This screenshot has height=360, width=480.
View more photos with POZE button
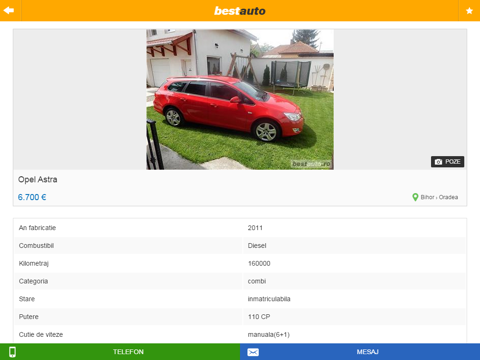click(447, 162)
